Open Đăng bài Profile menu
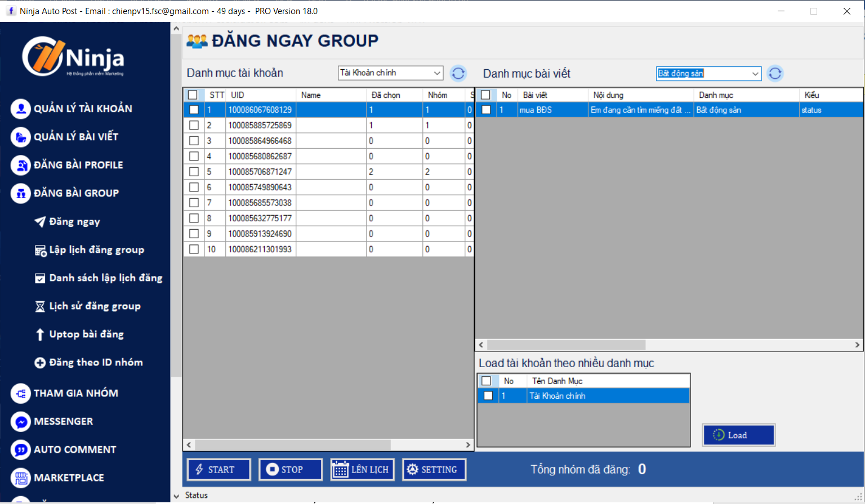865x504 pixels. pos(78,165)
